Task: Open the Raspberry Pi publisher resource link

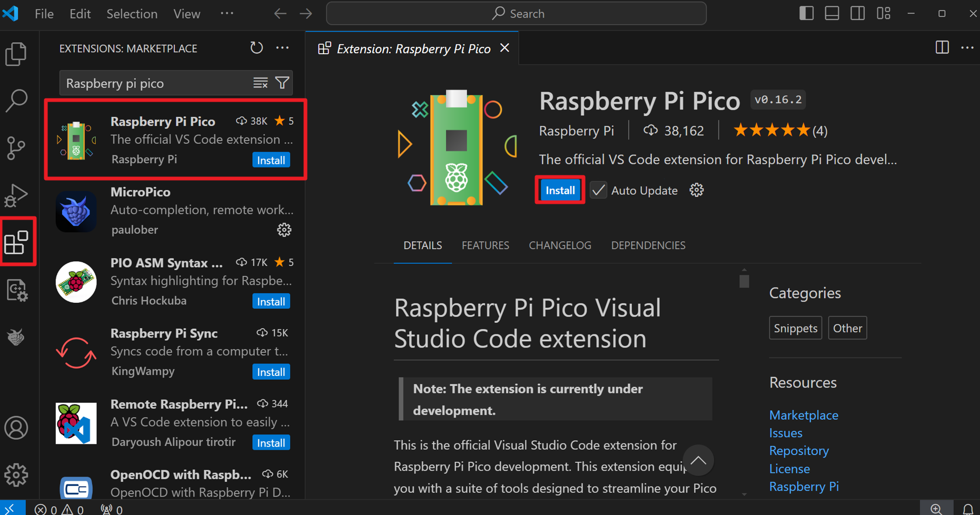Action: (x=804, y=487)
